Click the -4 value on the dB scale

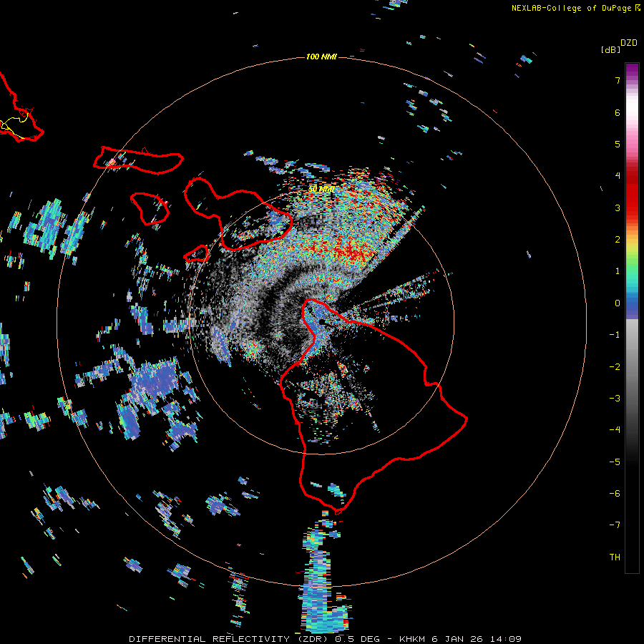point(615,430)
